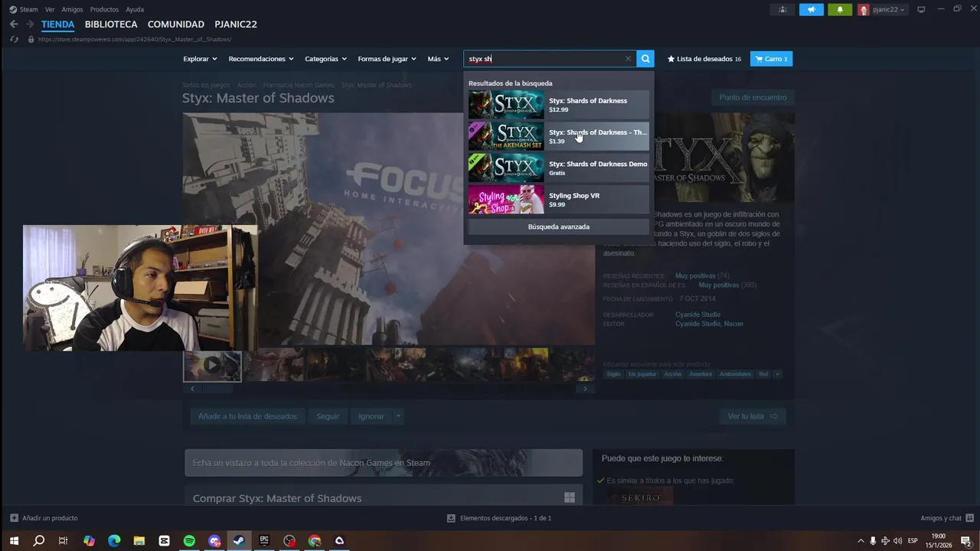Viewport: 980px width, 551px height.
Task: Click the Cyanide Studio developer link
Action: 697,315
